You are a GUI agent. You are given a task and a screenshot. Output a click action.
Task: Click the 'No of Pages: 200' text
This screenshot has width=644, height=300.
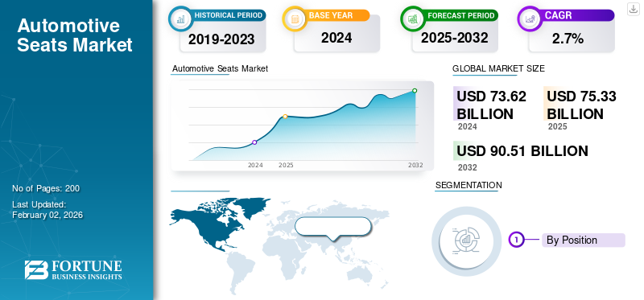(46, 188)
